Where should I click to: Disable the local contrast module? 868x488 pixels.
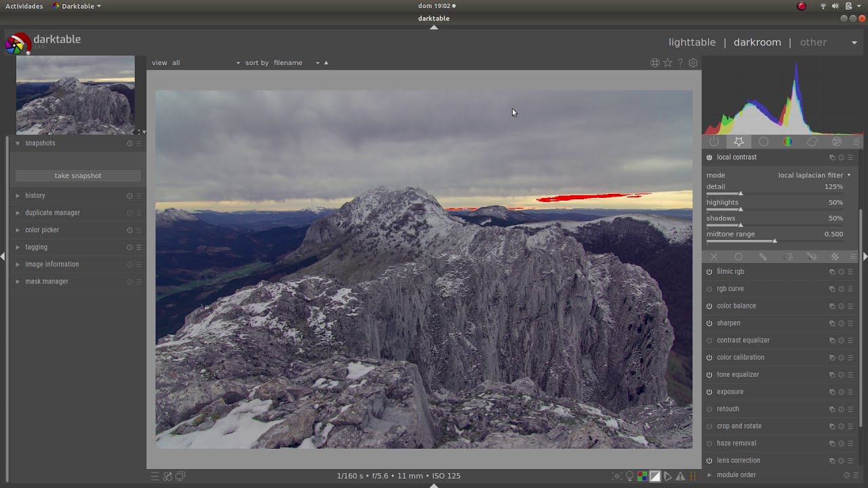pos(709,157)
